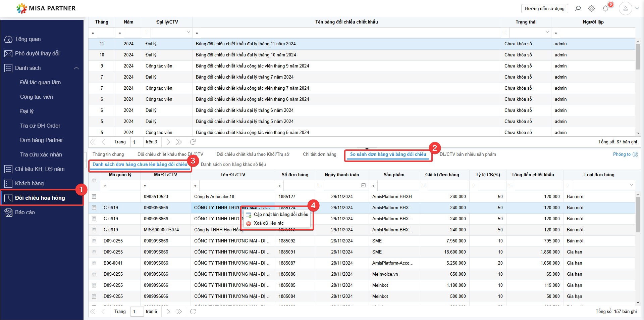This screenshot has height=320, width=644.
Task: Open Danh sách đơn hàng khác số liệu sub-tab
Action: [233, 165]
